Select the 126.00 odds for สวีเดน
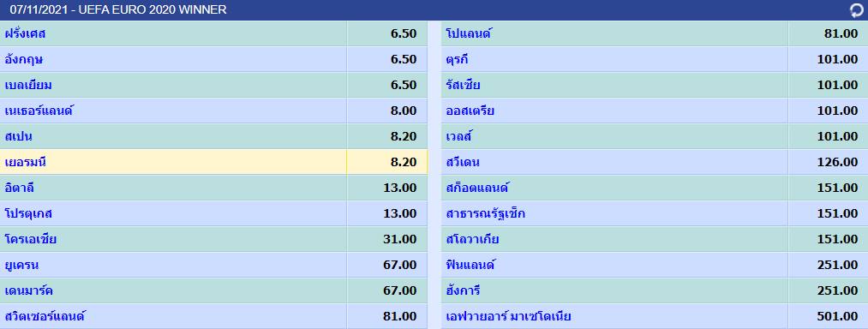This screenshot has width=868, height=329. coord(837,162)
